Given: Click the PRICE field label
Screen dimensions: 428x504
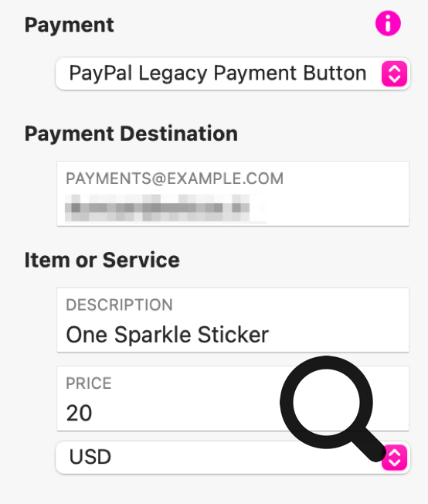Looking at the screenshot, I should tap(89, 383).
